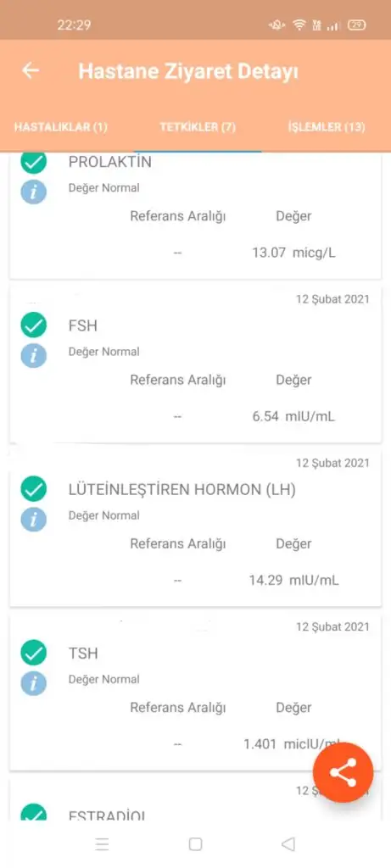Open info icon for PROLAKTİN result
The height and width of the screenshot is (868, 391).
point(34,192)
